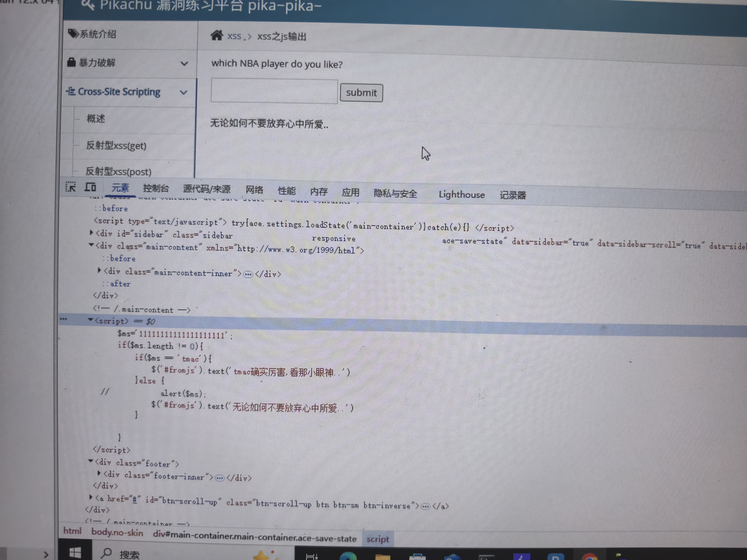Image resolution: width=747 pixels, height=560 pixels.
Task: Expand the main-content-inner div ellipsis
Action: 248,274
